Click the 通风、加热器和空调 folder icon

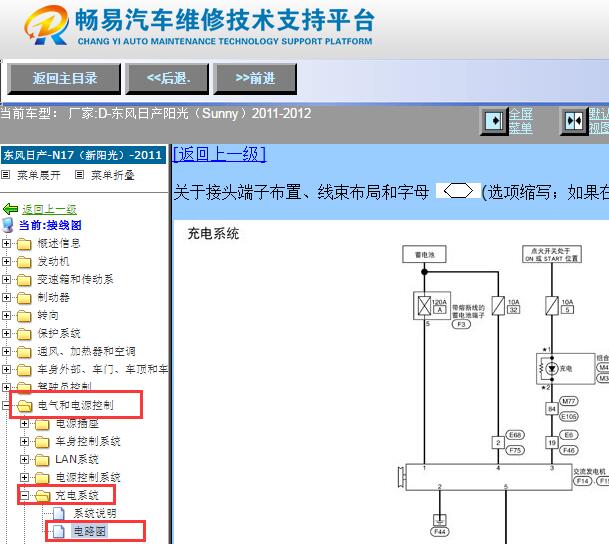click(x=24, y=352)
